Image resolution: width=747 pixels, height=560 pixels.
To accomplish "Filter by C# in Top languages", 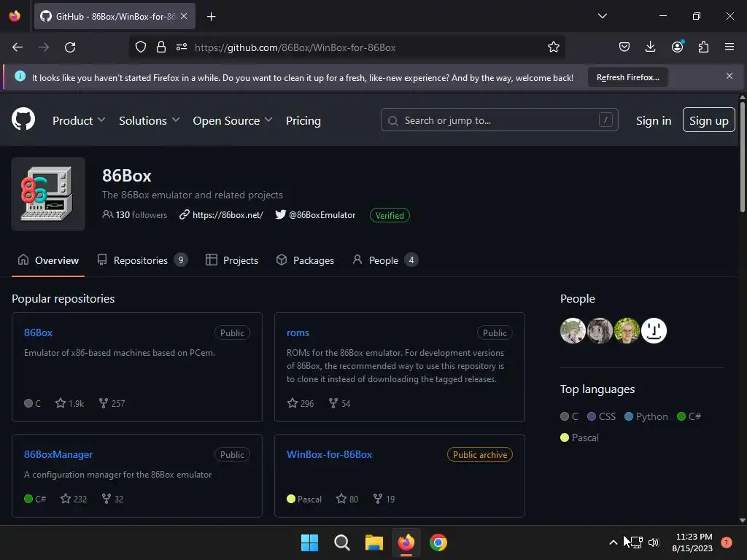I will pos(689,416).
